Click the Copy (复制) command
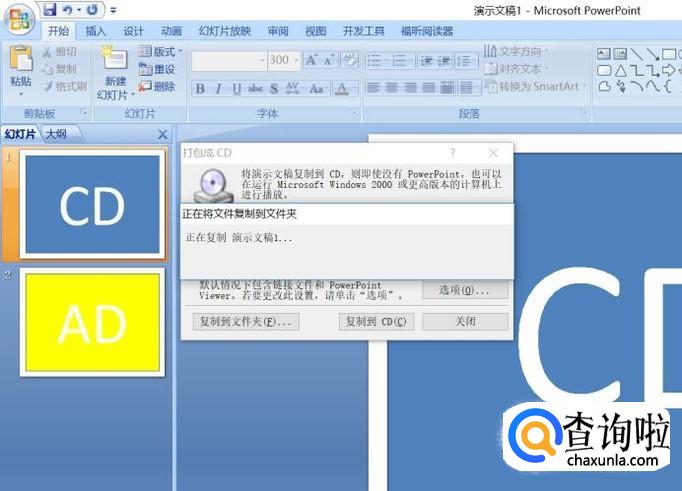The width and height of the screenshot is (682, 491). click(60, 69)
